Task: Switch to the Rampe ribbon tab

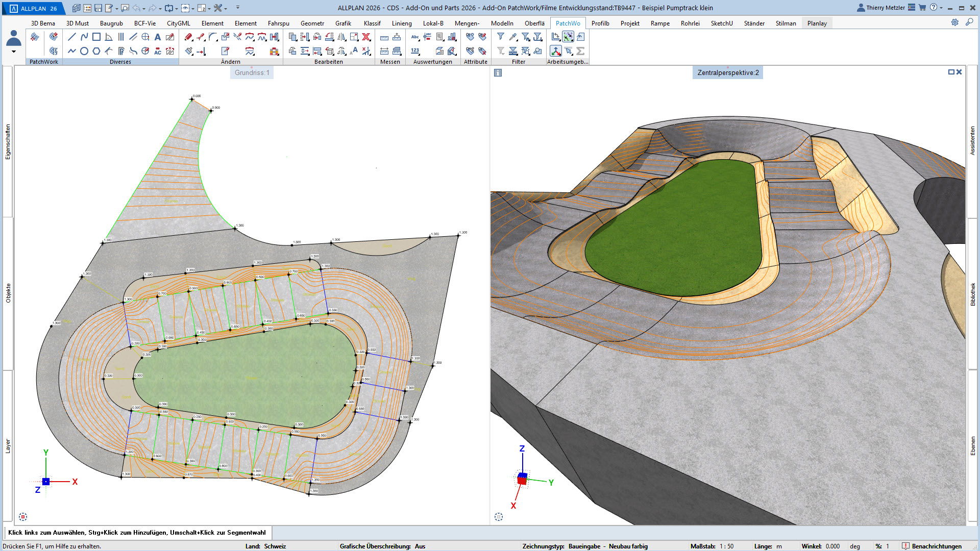Action: pos(660,23)
